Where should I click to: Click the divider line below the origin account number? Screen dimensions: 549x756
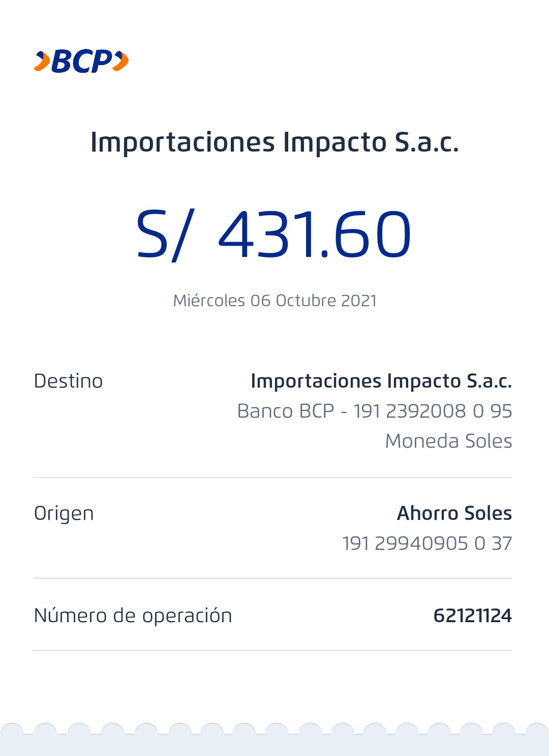[272, 578]
